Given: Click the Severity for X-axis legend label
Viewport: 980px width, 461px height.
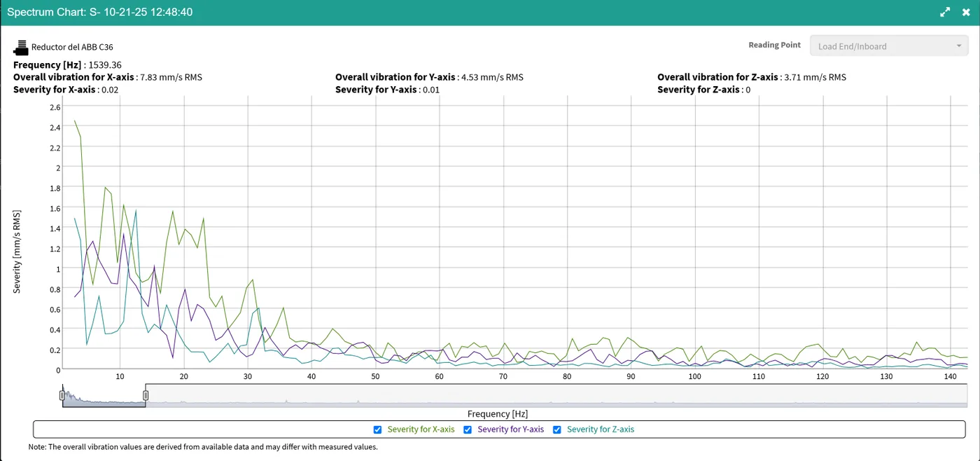Looking at the screenshot, I should 421,429.
